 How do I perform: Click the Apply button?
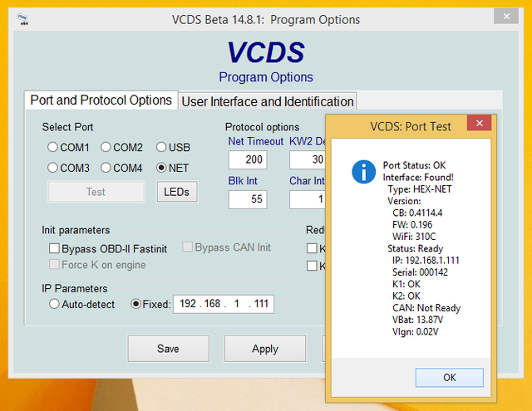[265, 349]
